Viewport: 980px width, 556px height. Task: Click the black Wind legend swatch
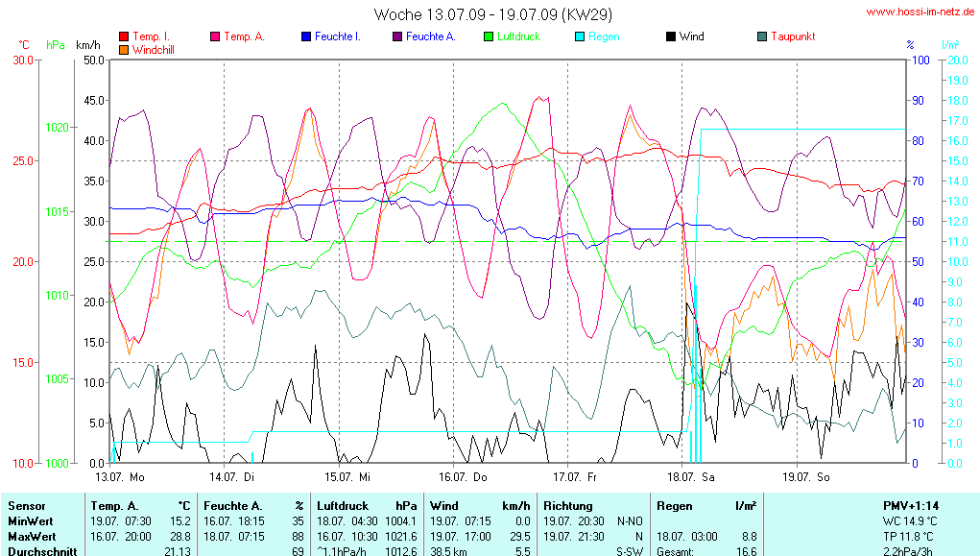coord(670,36)
